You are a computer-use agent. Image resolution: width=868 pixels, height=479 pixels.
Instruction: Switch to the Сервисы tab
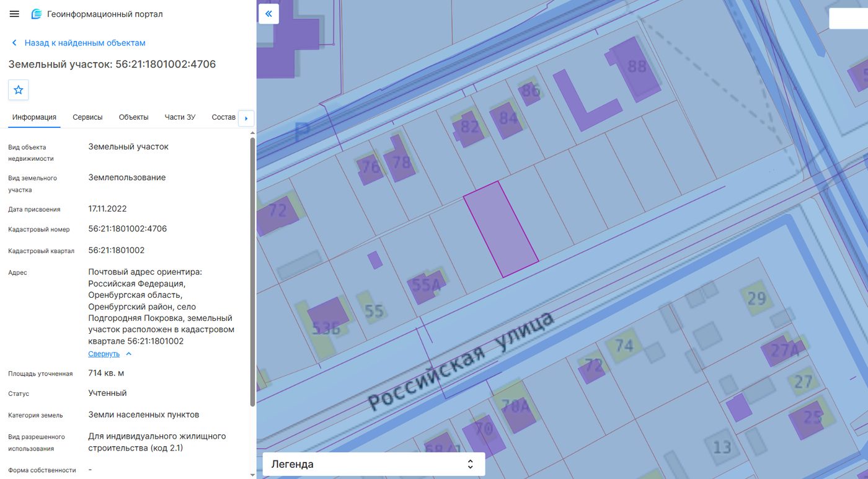[87, 117]
